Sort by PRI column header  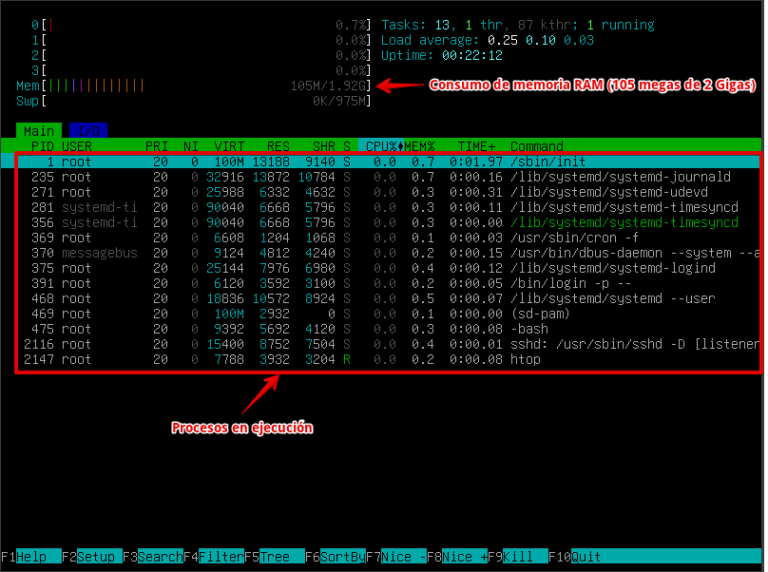157,146
